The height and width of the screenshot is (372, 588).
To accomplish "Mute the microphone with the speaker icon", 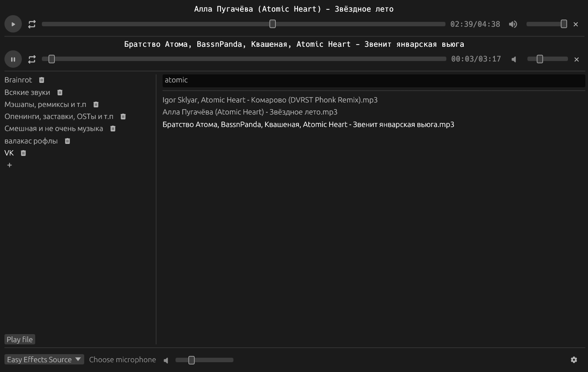I will click(x=166, y=360).
